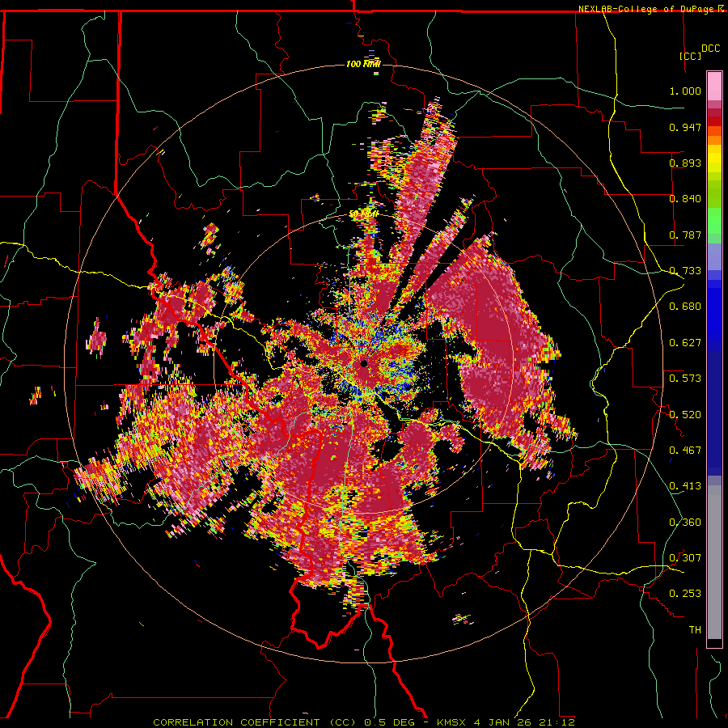
Task: Click the 0.733 legend value
Action: coord(685,271)
